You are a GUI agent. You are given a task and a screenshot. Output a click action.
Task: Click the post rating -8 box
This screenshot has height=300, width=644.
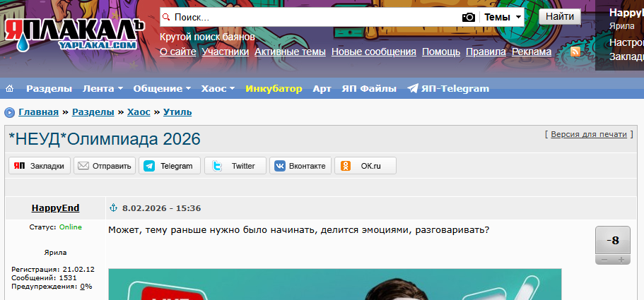[x=613, y=241]
